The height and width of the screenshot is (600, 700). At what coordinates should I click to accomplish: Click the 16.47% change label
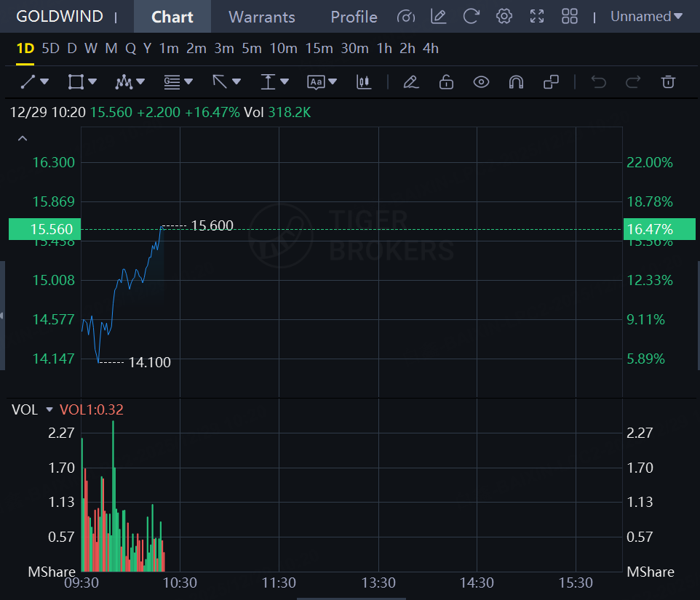(x=659, y=229)
